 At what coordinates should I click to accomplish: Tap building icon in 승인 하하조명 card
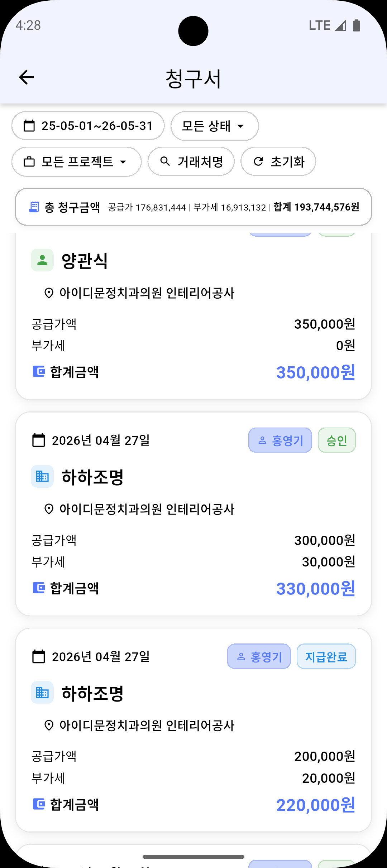(42, 476)
